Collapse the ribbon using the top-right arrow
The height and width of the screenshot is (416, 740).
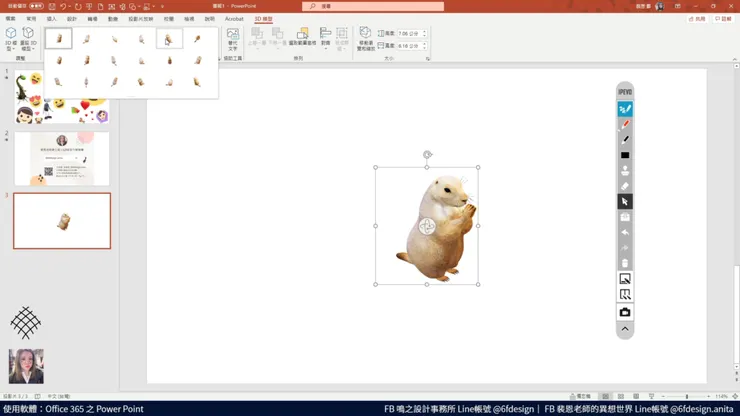[x=732, y=59]
